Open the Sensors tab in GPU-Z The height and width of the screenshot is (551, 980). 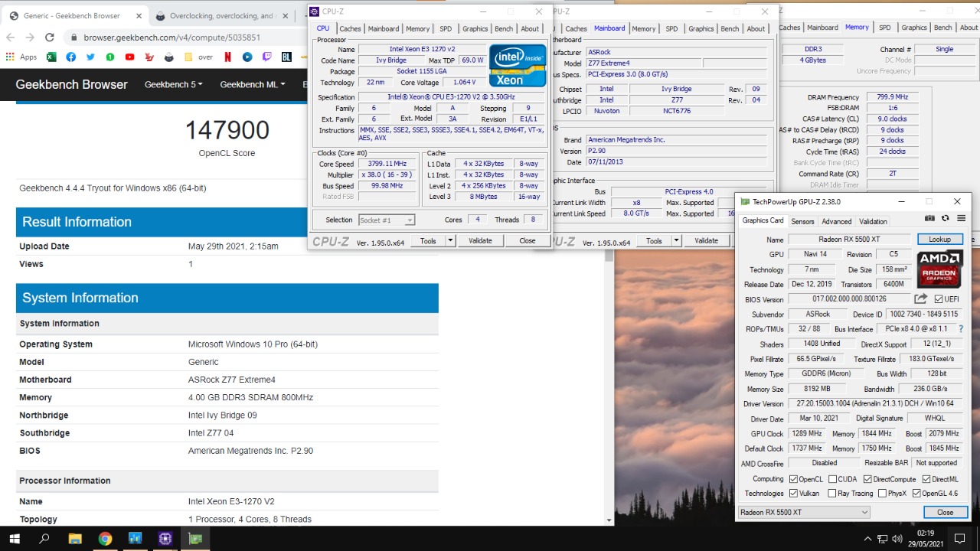point(802,221)
